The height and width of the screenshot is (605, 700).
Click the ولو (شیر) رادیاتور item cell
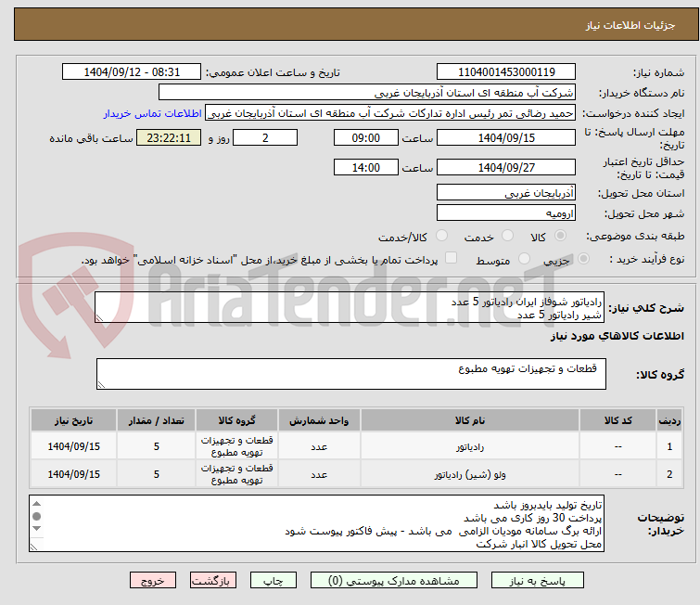pos(470,474)
